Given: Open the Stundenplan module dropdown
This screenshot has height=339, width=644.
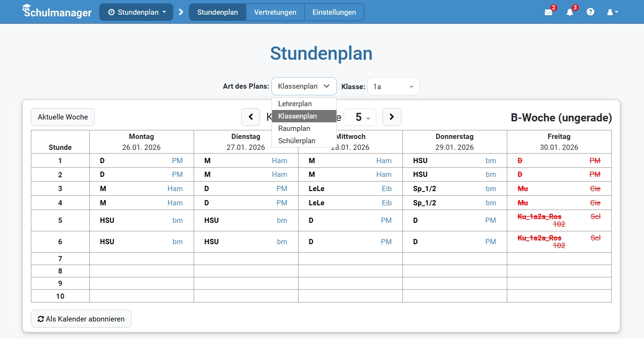Looking at the screenshot, I should pos(136,12).
